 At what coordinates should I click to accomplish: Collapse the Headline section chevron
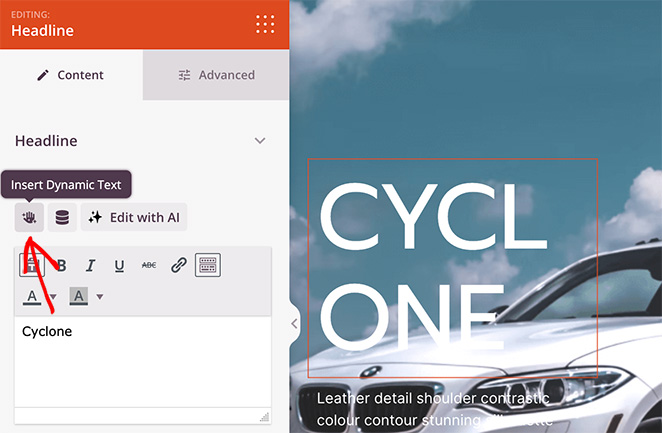click(x=260, y=141)
